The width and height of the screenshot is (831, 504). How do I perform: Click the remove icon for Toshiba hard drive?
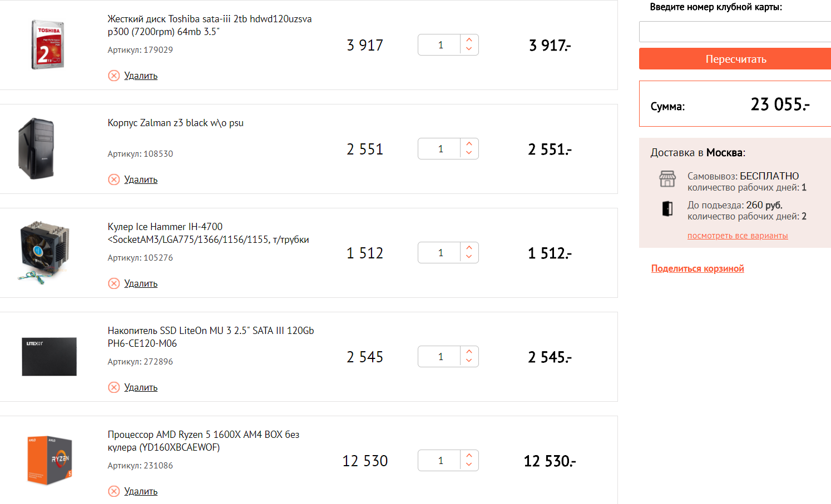tap(113, 76)
